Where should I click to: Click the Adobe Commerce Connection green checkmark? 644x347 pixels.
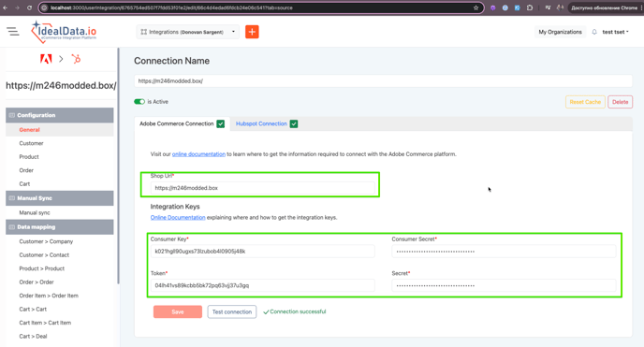(221, 123)
